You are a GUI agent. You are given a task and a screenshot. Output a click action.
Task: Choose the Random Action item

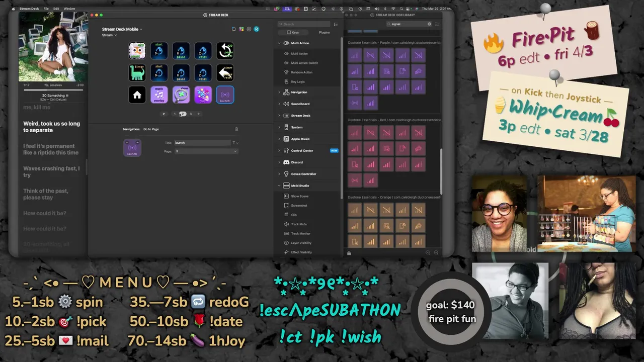(302, 72)
